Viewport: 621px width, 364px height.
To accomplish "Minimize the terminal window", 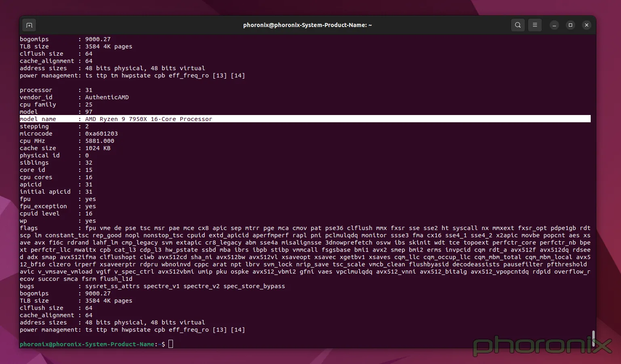I will [554, 25].
